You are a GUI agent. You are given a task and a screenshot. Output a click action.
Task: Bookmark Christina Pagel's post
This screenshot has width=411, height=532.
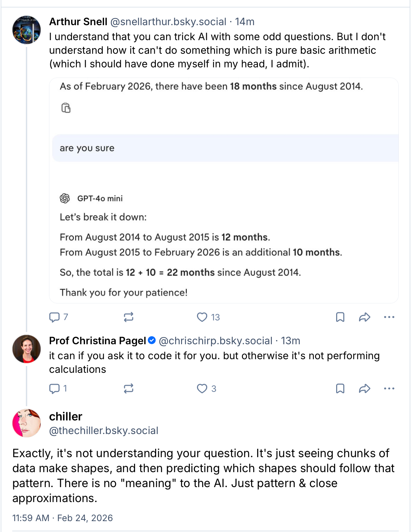coord(340,388)
